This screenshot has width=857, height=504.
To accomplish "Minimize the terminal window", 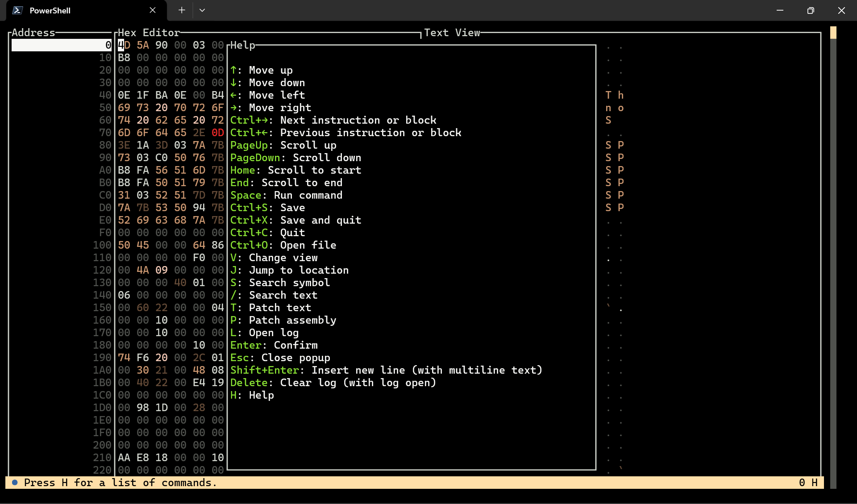I will 780,10.
